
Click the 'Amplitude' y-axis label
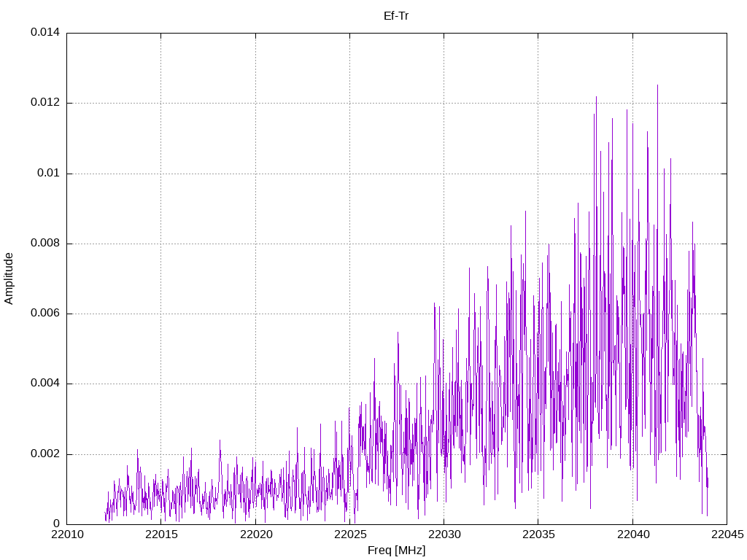[9, 279]
